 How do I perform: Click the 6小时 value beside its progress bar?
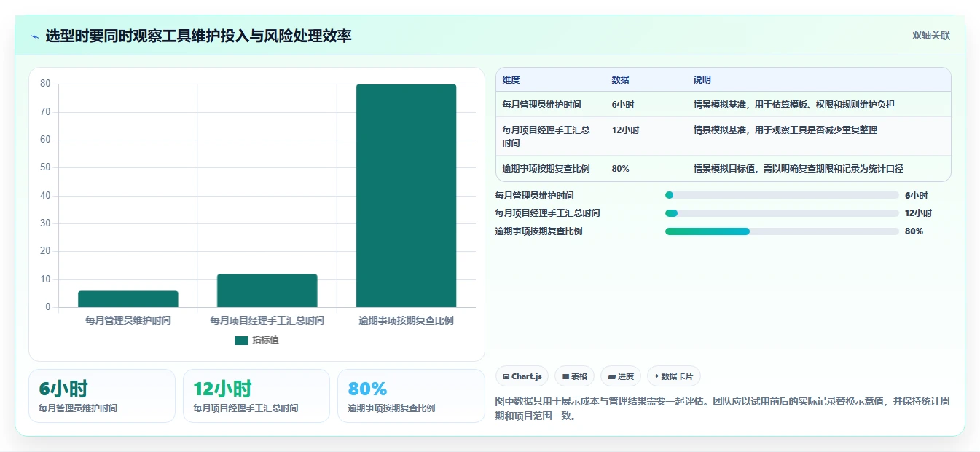916,196
